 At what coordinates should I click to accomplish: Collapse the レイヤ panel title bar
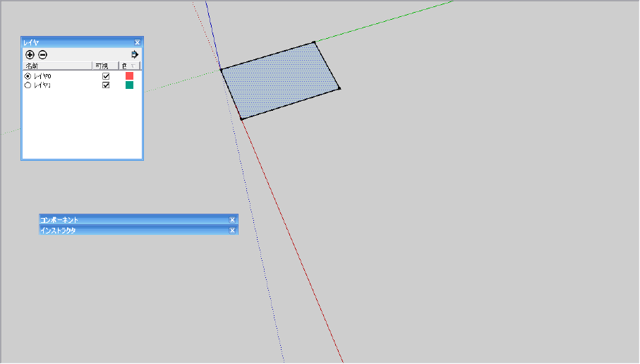(x=78, y=42)
